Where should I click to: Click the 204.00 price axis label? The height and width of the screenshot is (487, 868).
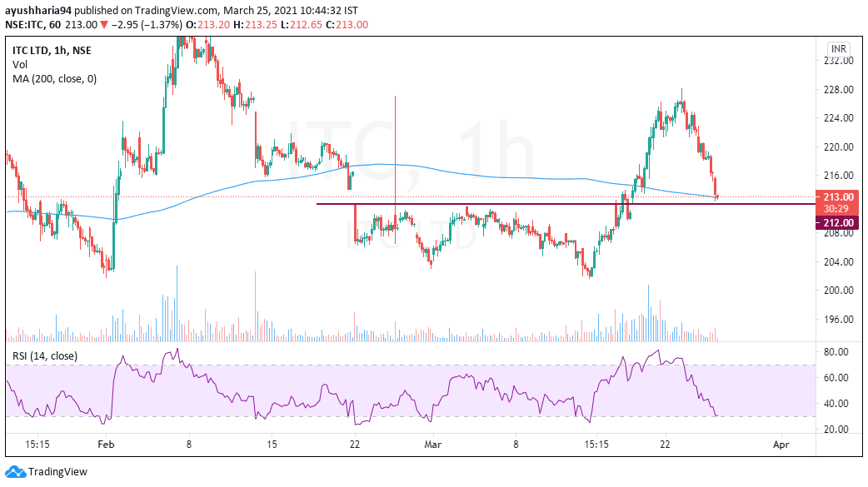click(x=838, y=261)
